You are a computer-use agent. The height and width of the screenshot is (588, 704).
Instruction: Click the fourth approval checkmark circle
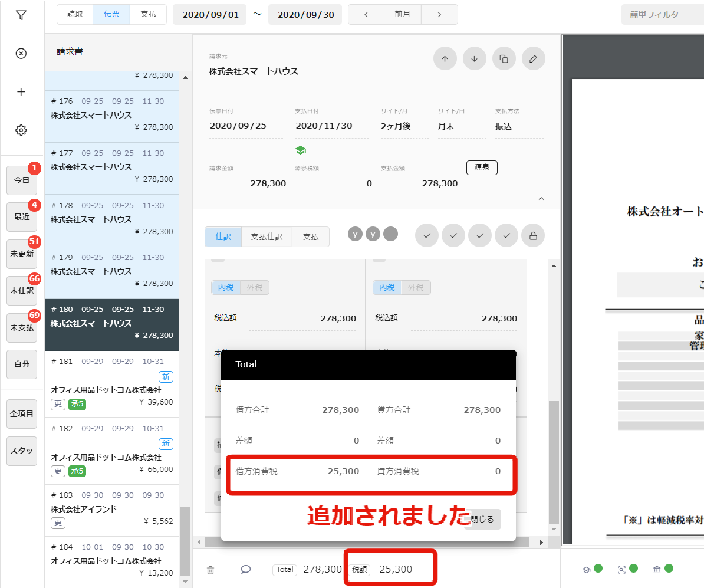[x=506, y=235]
